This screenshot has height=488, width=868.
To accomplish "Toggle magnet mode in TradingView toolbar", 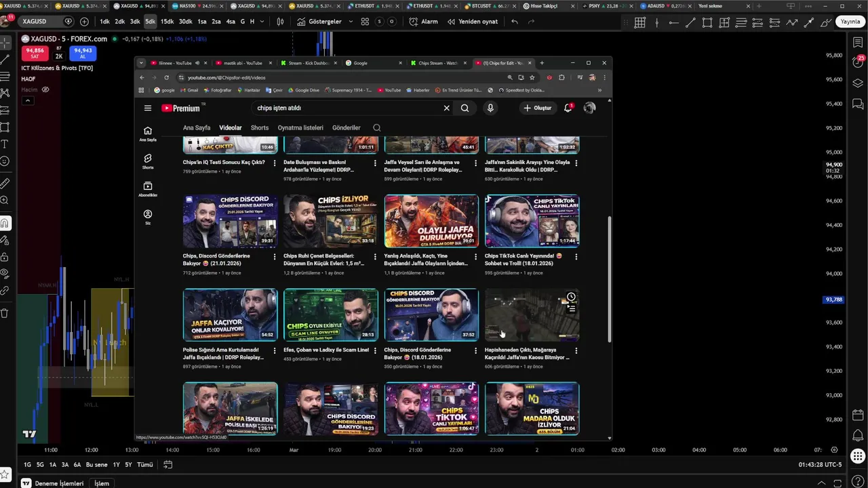I will point(5,223).
